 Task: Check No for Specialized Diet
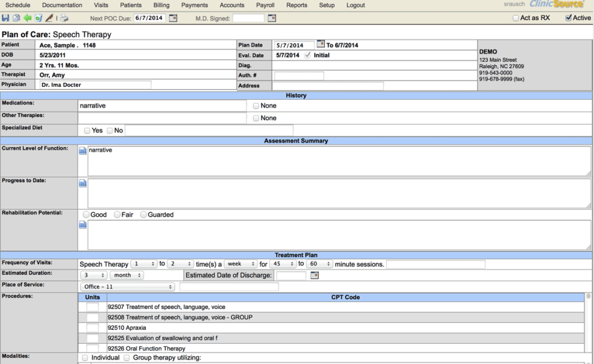(110, 130)
